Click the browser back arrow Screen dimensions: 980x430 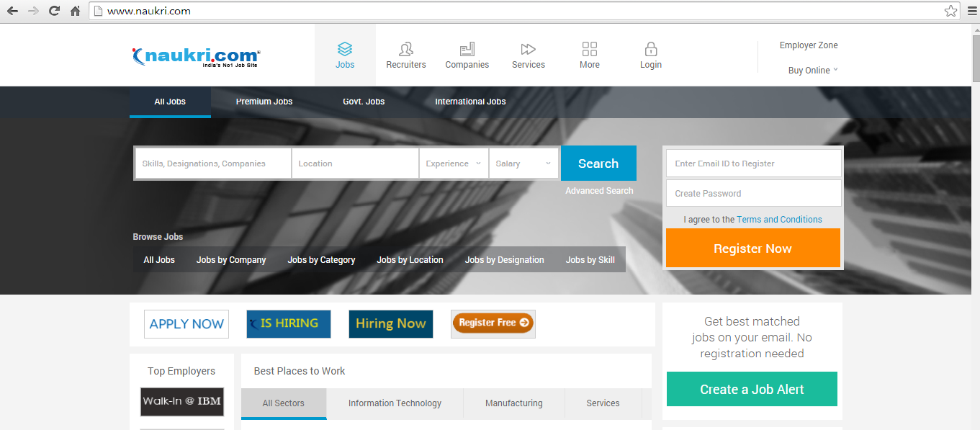pyautogui.click(x=12, y=11)
